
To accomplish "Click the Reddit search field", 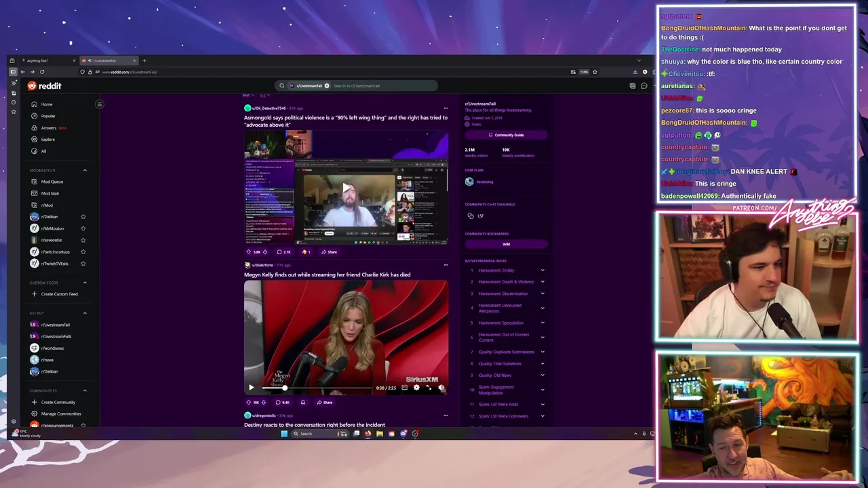I will pos(356,86).
